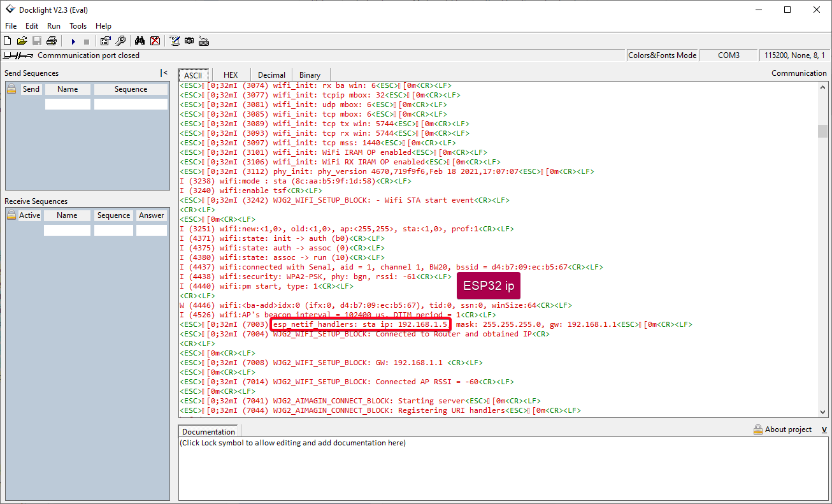Open Options wrench icon
The width and height of the screenshot is (832, 504).
[x=120, y=41]
